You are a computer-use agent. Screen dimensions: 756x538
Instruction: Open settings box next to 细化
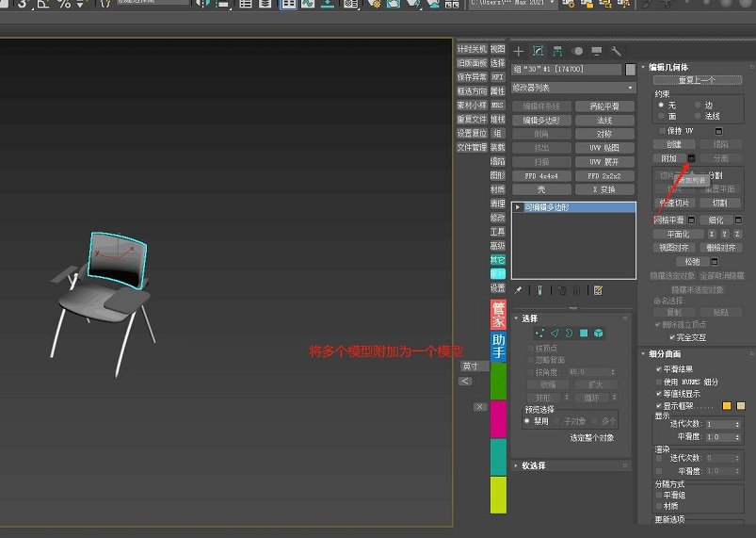click(738, 220)
